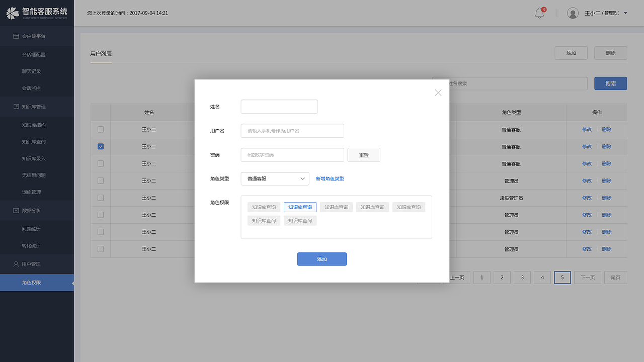
Task: Collapse the 客户端平台 sidebar section
Action: click(x=37, y=36)
